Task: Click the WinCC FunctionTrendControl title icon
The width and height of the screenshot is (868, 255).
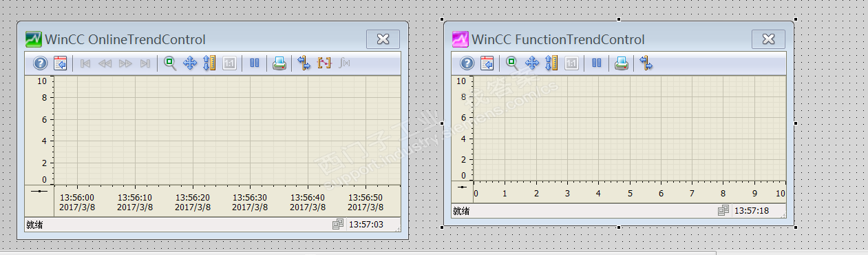Action: [461, 39]
